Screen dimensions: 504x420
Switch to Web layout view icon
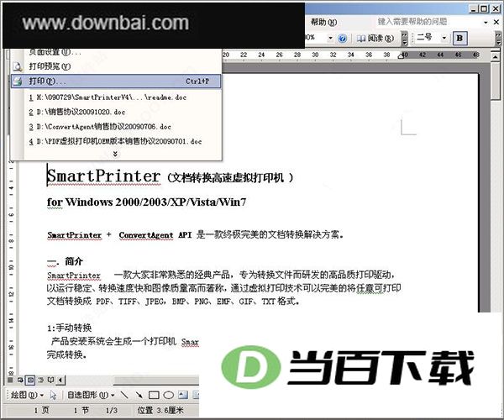pos(20,381)
